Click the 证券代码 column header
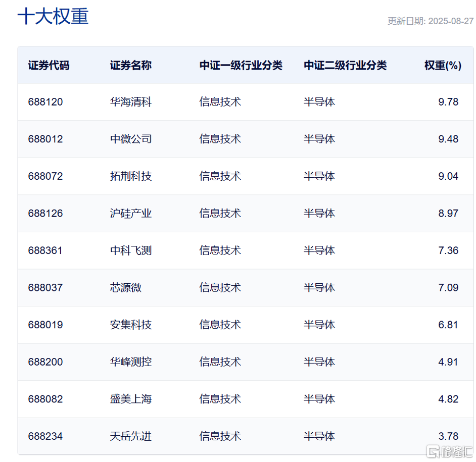The image size is (476, 462). 49,65
